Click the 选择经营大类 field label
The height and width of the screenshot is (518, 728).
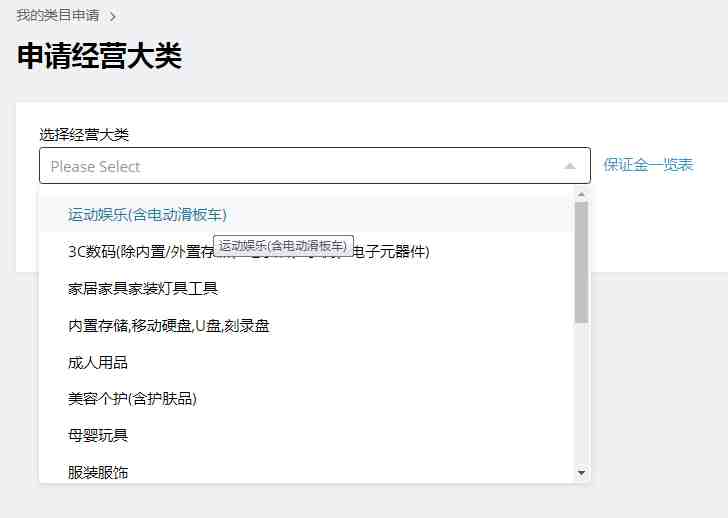84,135
